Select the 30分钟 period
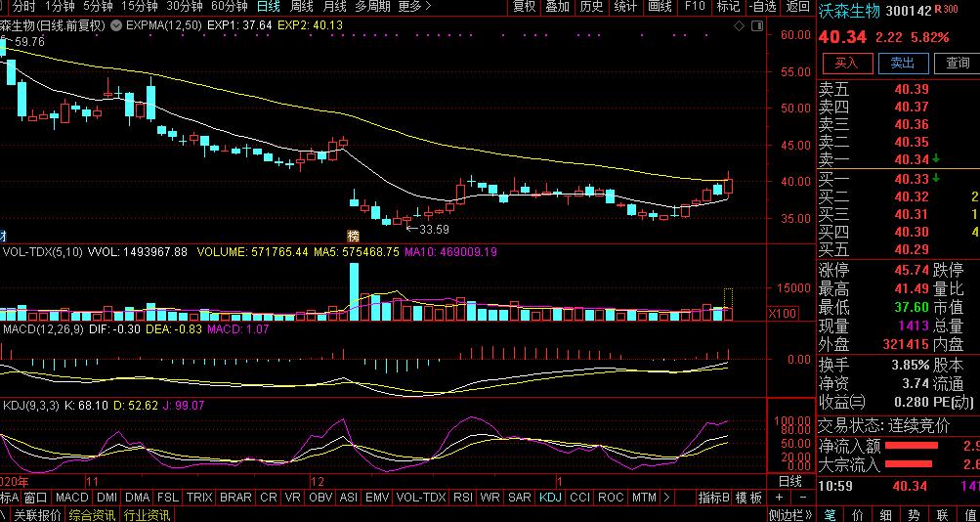This screenshot has width=980, height=522. (x=185, y=7)
